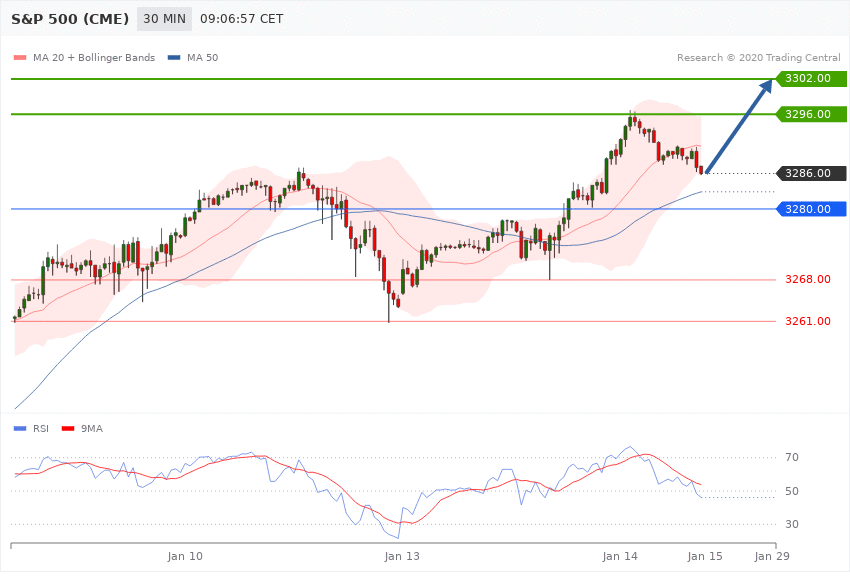Click the RSI 70 level label

coord(792,457)
